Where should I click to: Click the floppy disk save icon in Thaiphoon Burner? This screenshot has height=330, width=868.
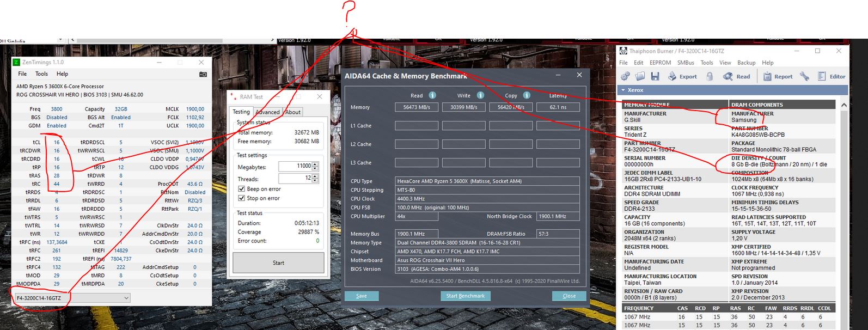click(x=655, y=76)
